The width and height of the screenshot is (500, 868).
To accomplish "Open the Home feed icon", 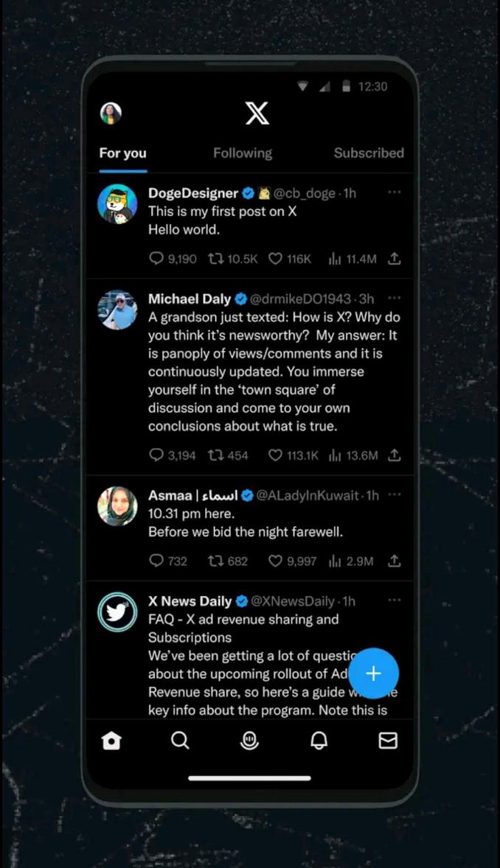I will [x=111, y=741].
